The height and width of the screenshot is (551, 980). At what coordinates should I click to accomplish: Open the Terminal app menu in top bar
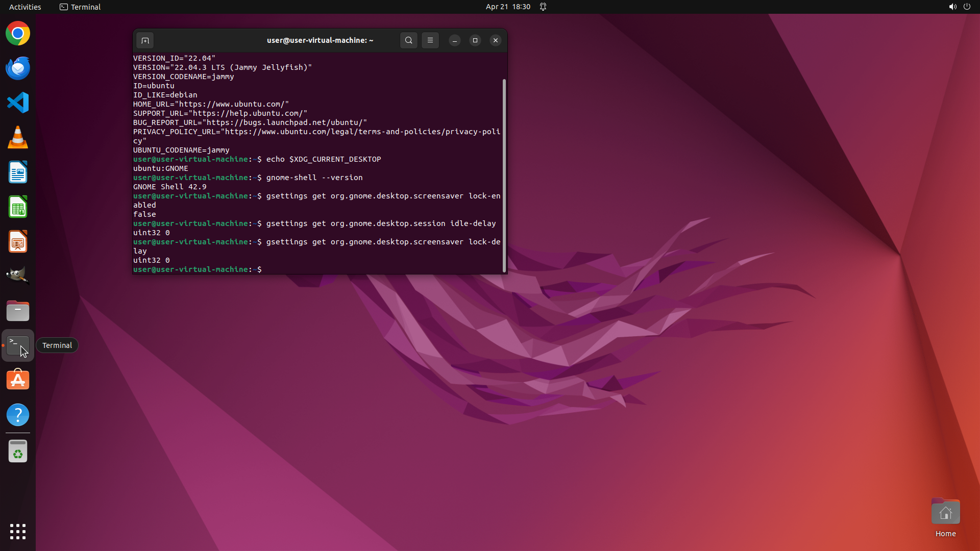[x=80, y=7]
